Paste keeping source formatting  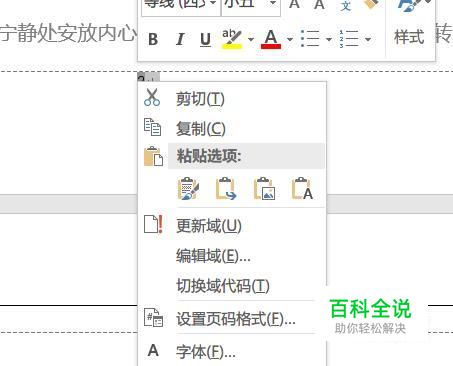point(188,189)
